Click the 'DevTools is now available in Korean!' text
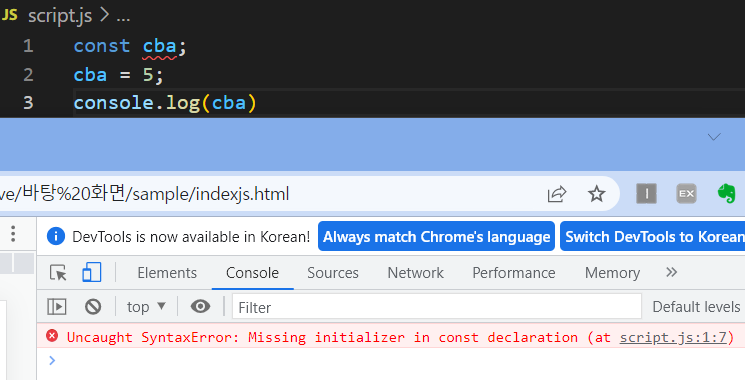 coord(191,237)
